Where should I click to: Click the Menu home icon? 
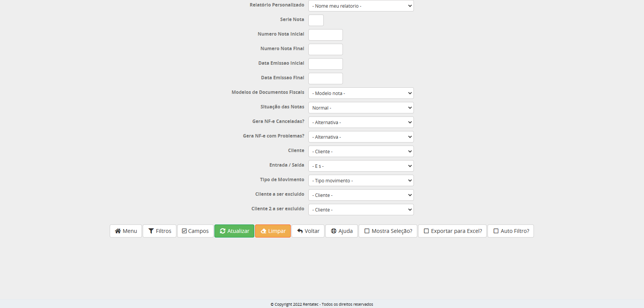coord(118,231)
